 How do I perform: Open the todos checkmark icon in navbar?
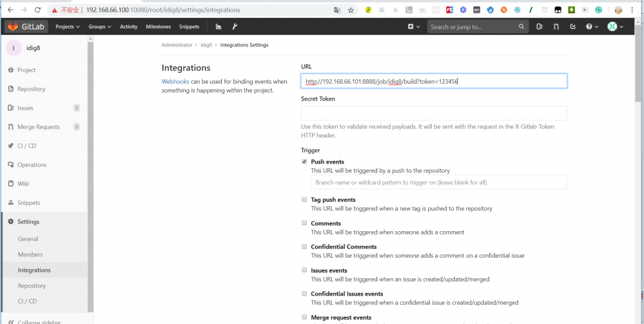pos(572,26)
